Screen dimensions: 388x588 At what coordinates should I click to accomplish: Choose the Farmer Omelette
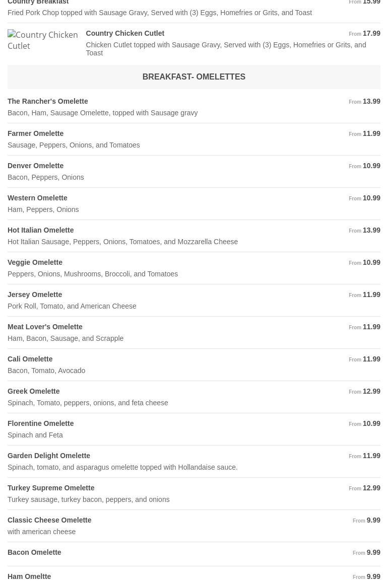point(36,133)
